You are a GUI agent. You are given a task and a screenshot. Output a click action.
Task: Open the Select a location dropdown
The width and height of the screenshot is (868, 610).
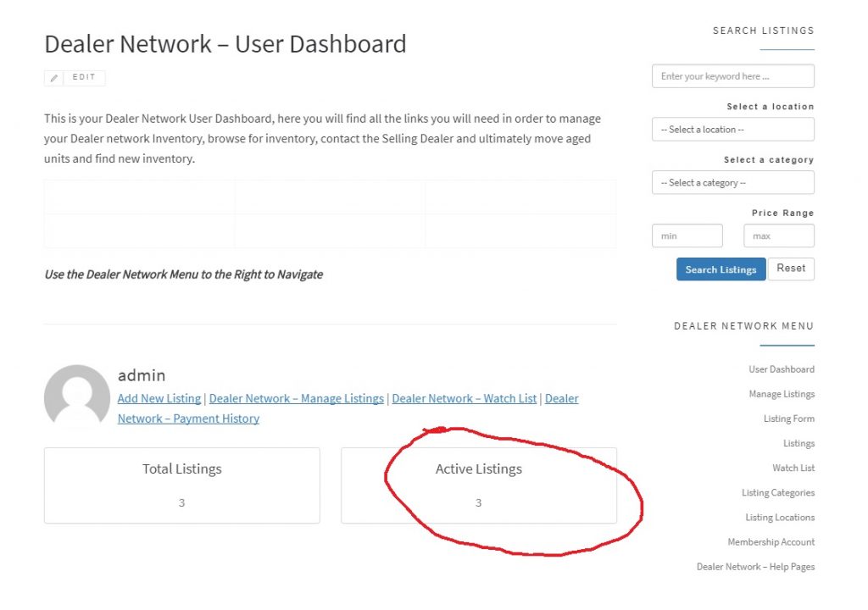pos(732,130)
